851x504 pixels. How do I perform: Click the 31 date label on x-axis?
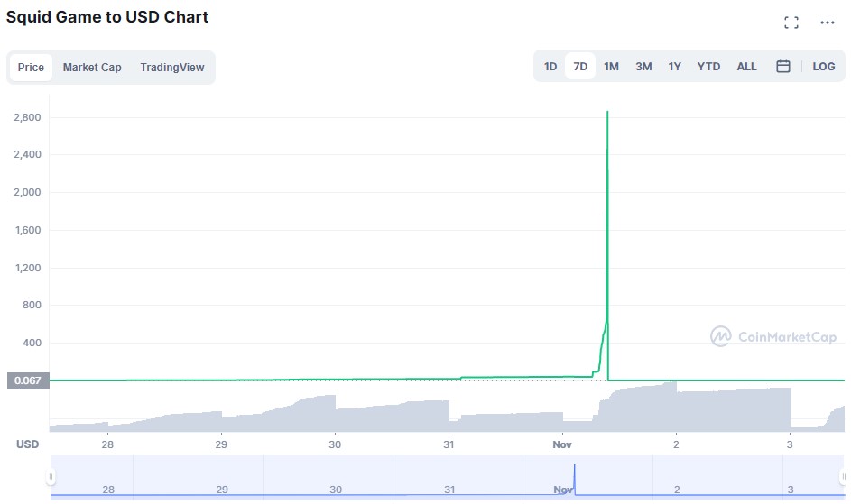pos(449,444)
